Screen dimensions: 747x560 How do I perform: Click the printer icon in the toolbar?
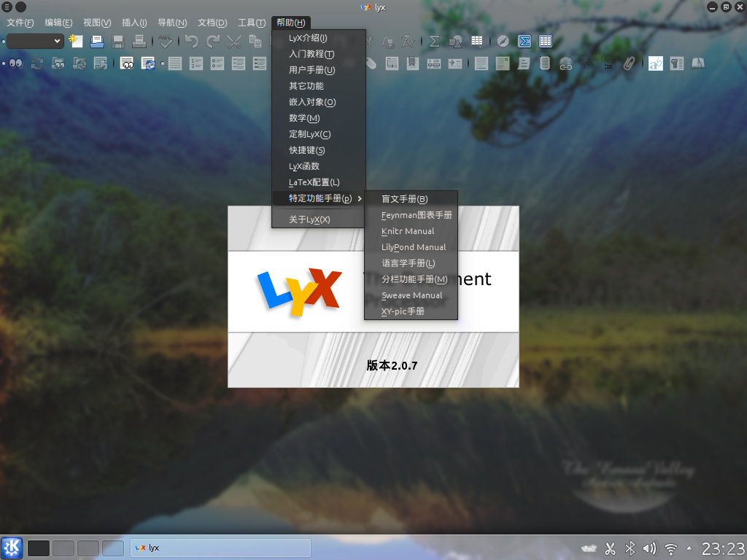(x=139, y=42)
